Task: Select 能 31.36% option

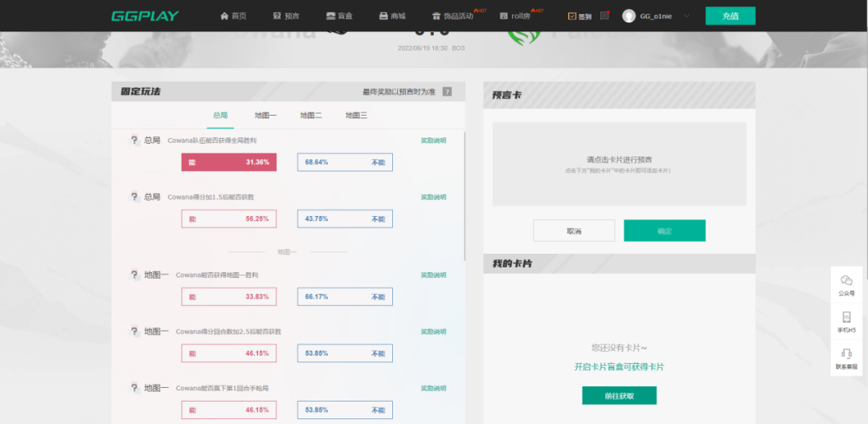Action: click(228, 162)
